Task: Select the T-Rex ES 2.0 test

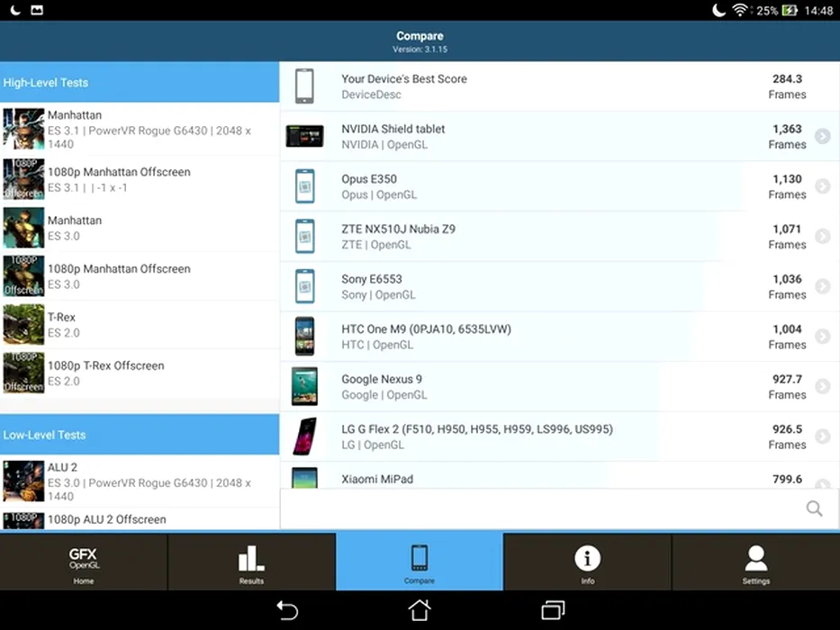Action: coord(140,325)
